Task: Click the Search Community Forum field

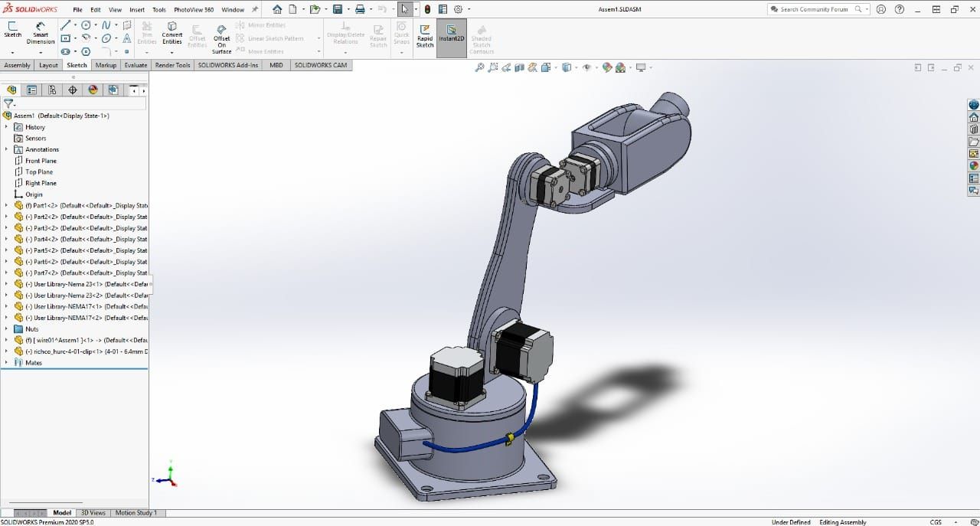Action: point(813,9)
